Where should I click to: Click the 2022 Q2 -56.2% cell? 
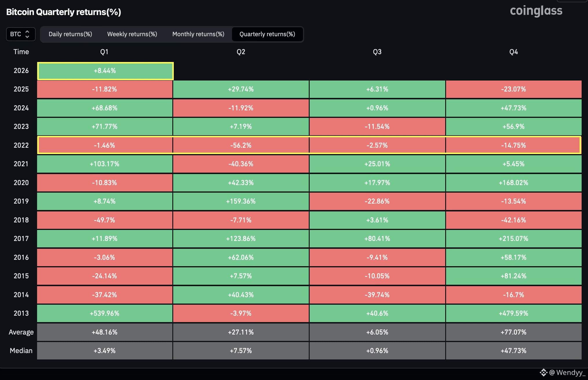point(241,145)
